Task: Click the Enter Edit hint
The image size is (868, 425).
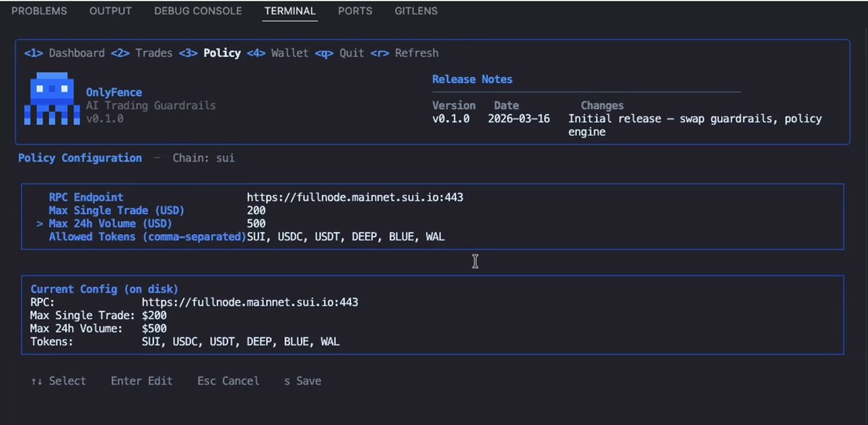Action: tap(142, 381)
